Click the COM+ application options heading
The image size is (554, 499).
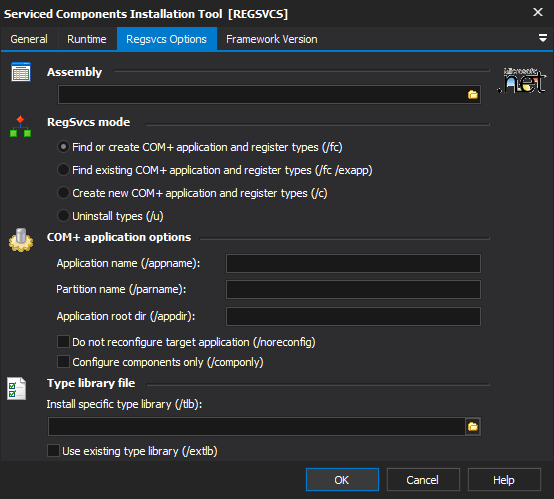tap(119, 237)
